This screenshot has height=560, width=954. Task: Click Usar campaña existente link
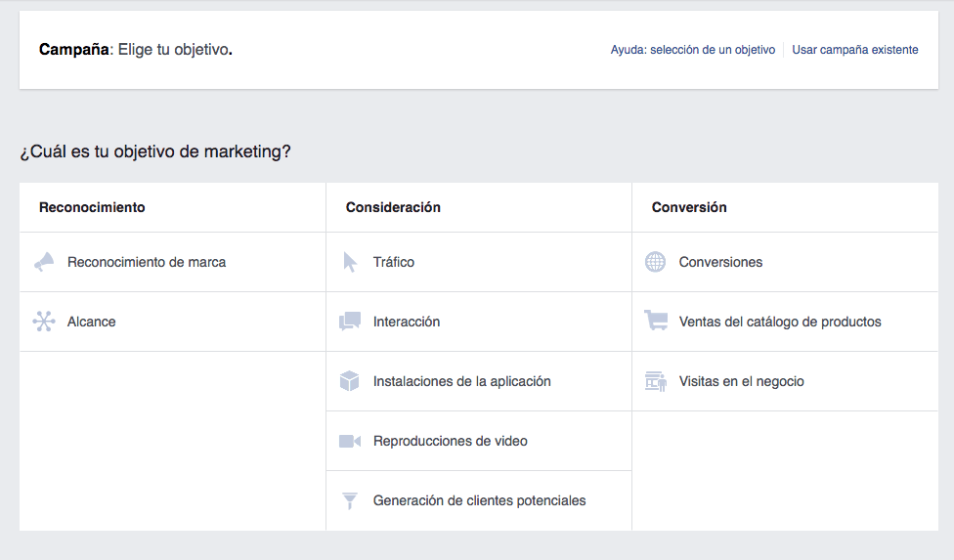[x=855, y=50]
